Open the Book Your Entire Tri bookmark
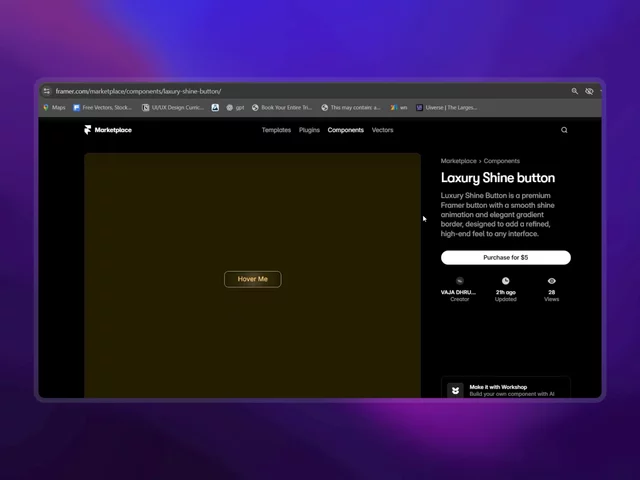This screenshot has height=480, width=640. pos(282,107)
